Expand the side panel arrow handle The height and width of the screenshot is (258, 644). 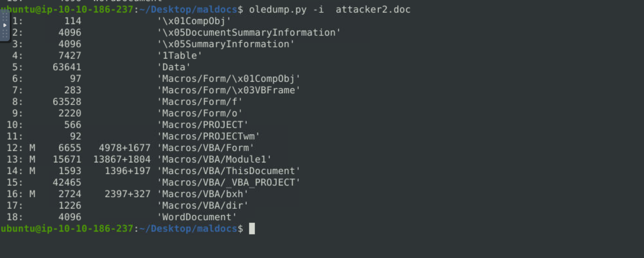click(5, 25)
